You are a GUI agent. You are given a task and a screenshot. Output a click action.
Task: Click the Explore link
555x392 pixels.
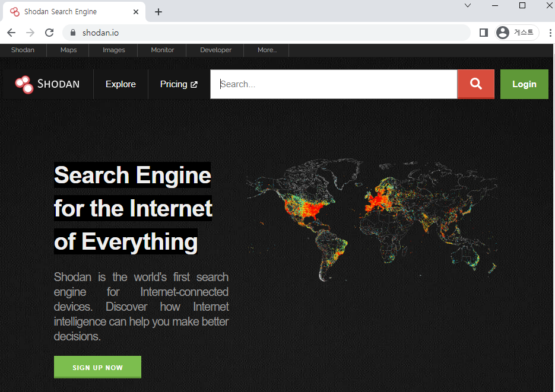click(120, 84)
